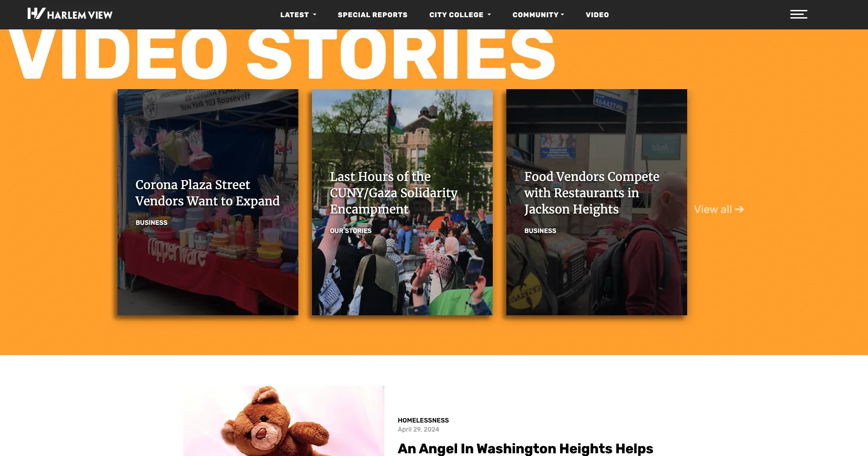Select the Our Stories category tag

[351, 231]
